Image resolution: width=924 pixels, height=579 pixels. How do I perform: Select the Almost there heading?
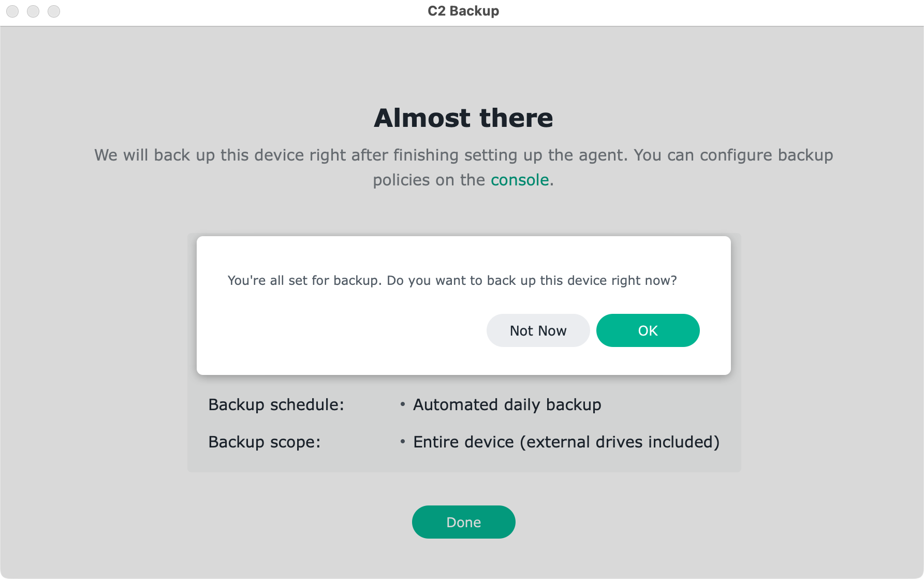[x=463, y=118]
